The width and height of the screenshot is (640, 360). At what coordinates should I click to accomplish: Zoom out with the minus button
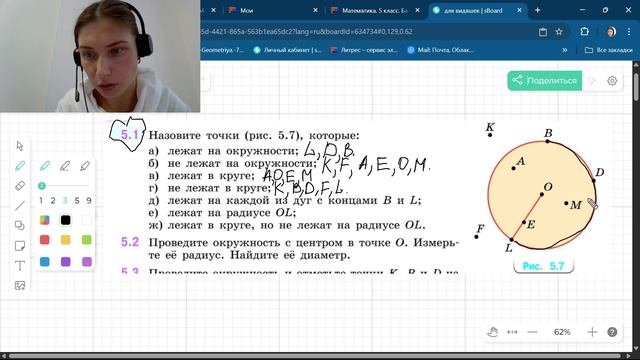coord(532,332)
